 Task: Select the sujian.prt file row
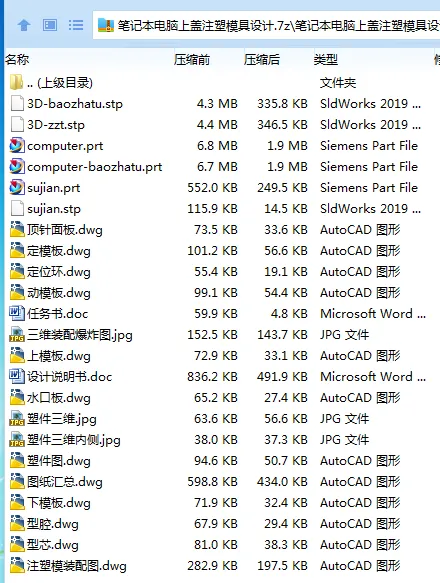point(219,187)
